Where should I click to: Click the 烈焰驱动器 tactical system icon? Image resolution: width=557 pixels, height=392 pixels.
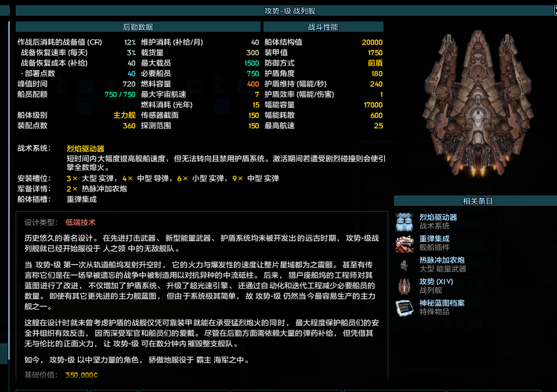coord(404,222)
